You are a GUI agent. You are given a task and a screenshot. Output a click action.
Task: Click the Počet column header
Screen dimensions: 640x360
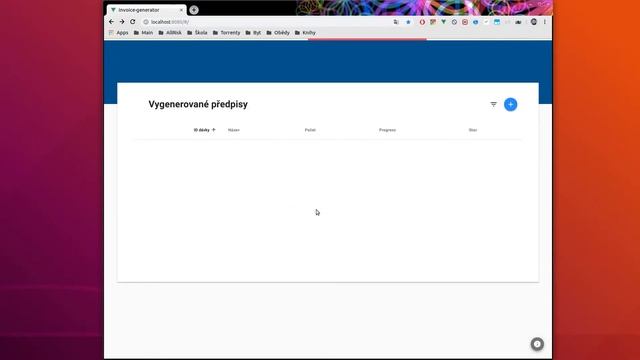click(310, 130)
